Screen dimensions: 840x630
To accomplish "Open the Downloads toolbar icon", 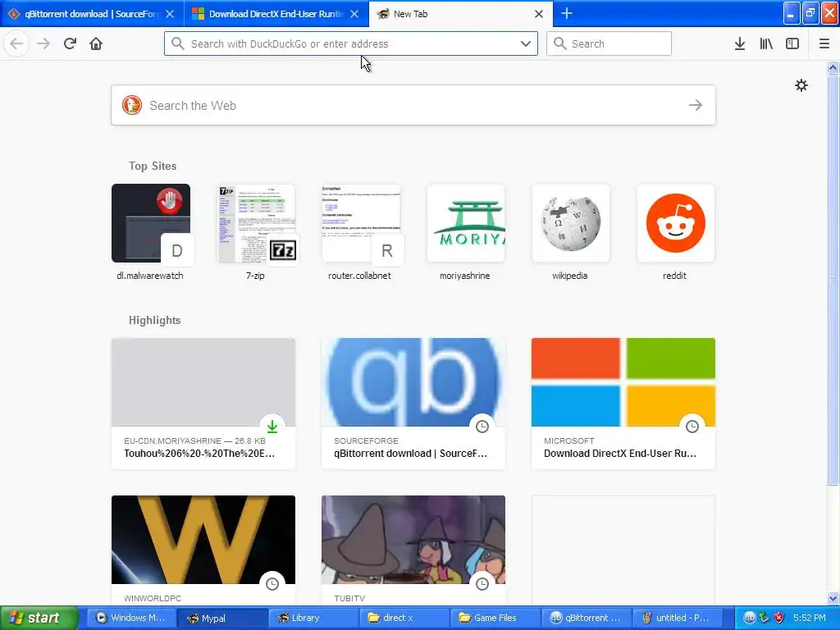I will click(x=740, y=44).
